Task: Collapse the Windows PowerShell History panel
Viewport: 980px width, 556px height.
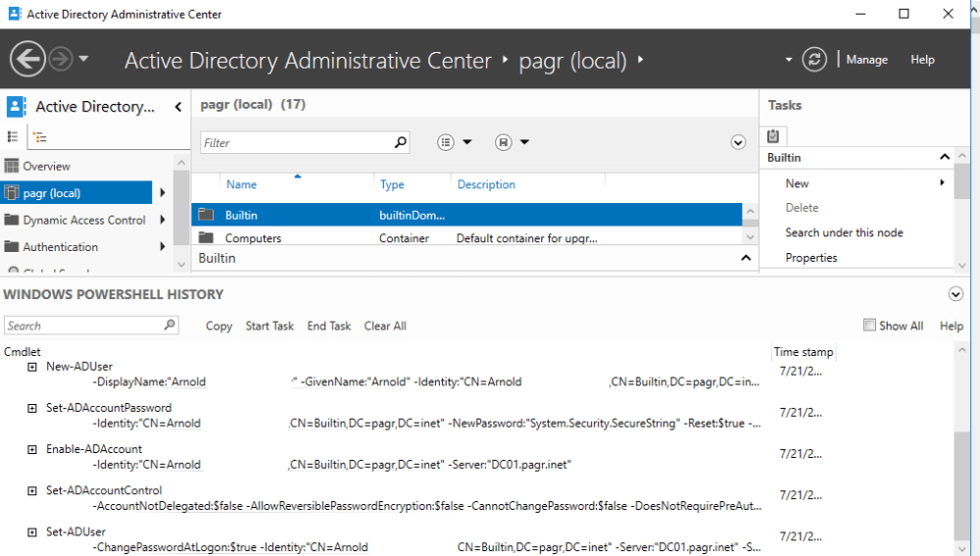Action: [955, 294]
